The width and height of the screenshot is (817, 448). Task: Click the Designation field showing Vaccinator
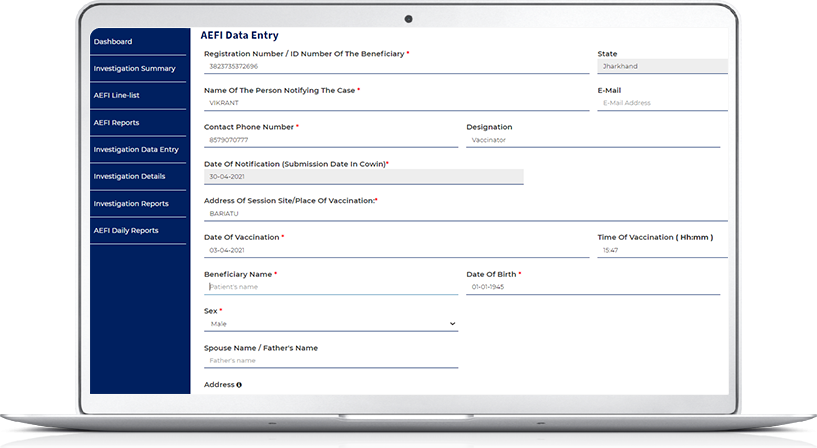coord(592,141)
